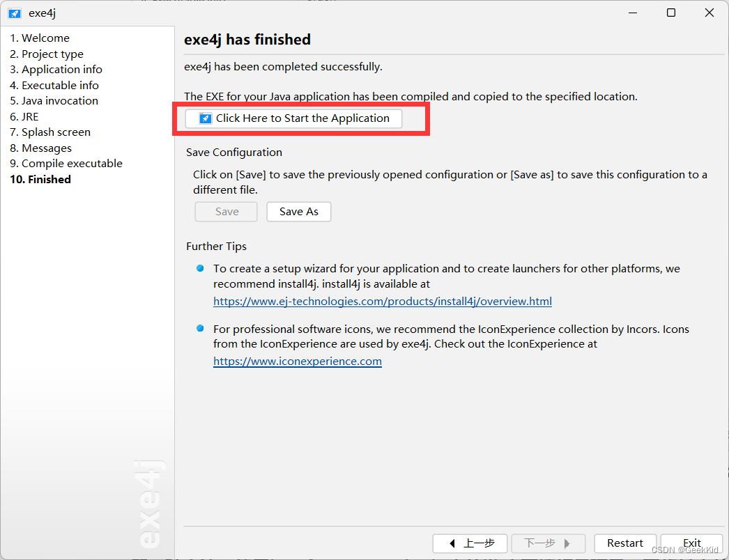Maximize the exe4j window
Viewport: 729px width, 560px height.
671,13
